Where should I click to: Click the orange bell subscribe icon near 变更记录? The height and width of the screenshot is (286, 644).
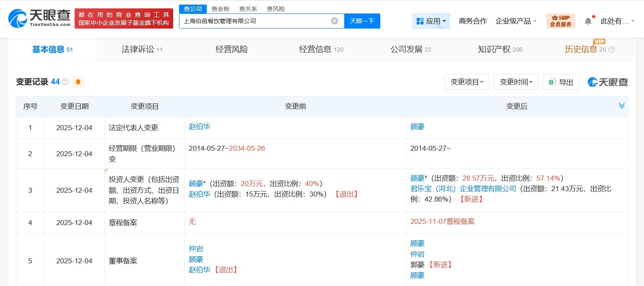coord(77,82)
